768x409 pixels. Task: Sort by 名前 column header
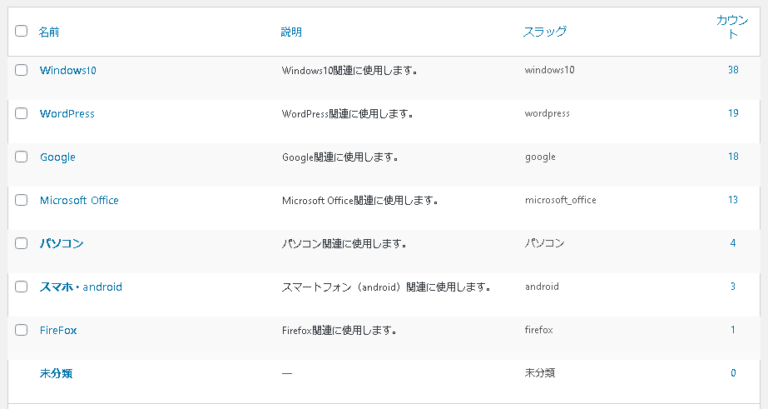(49, 32)
